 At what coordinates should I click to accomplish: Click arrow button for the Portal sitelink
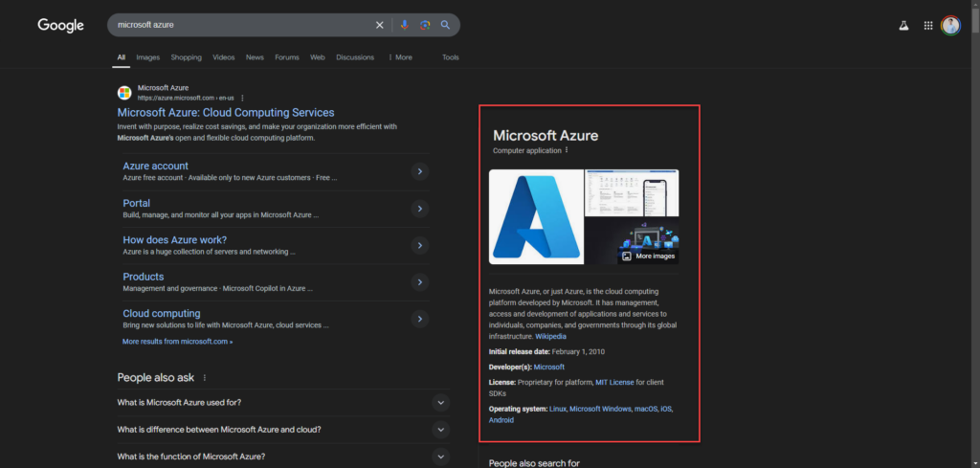(420, 208)
